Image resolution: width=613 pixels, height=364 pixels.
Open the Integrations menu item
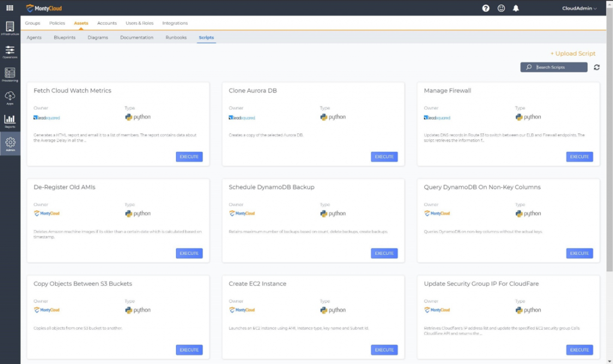[175, 23]
